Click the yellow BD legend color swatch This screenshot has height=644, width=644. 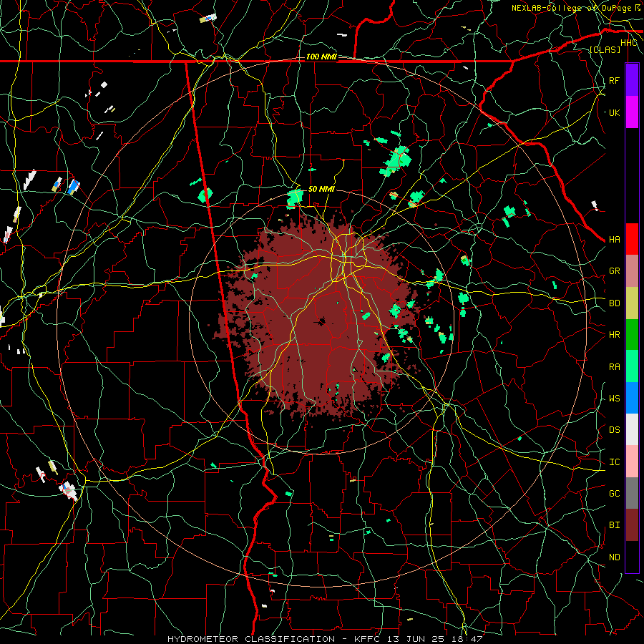(632, 303)
